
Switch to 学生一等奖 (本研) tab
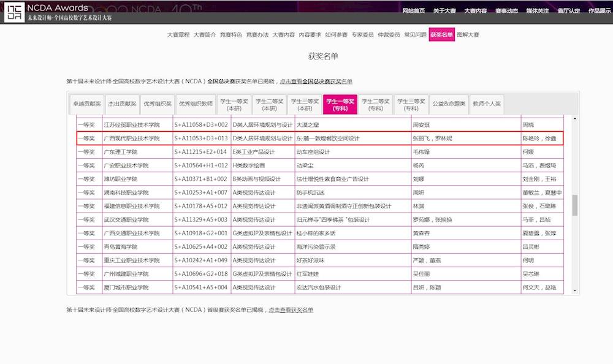(x=234, y=104)
